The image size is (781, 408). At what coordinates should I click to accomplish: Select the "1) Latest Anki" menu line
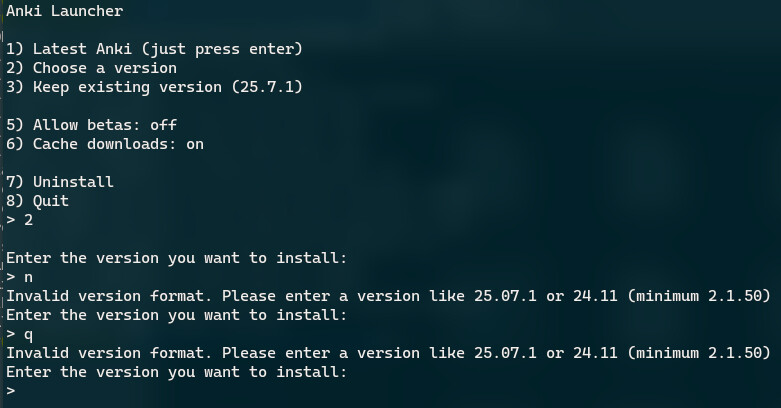coord(154,49)
